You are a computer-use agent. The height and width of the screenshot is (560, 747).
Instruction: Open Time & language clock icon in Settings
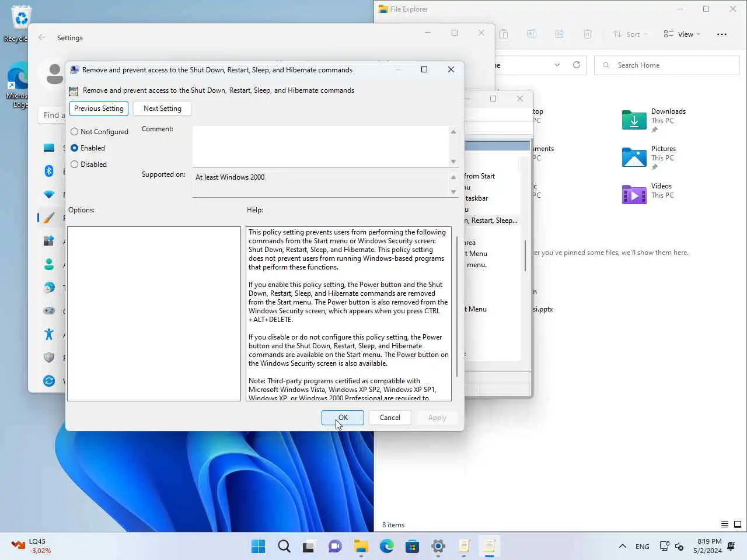click(49, 288)
